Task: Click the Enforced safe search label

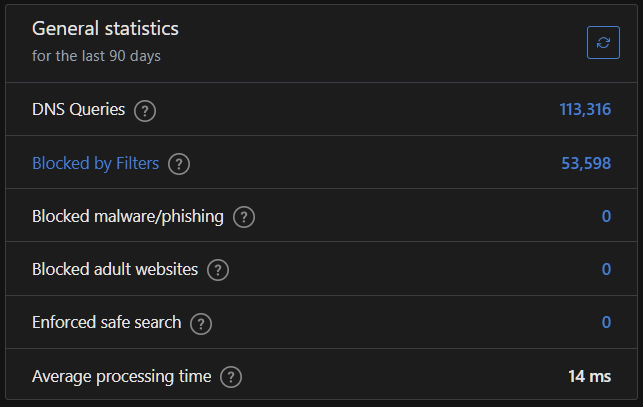Action: [106, 322]
